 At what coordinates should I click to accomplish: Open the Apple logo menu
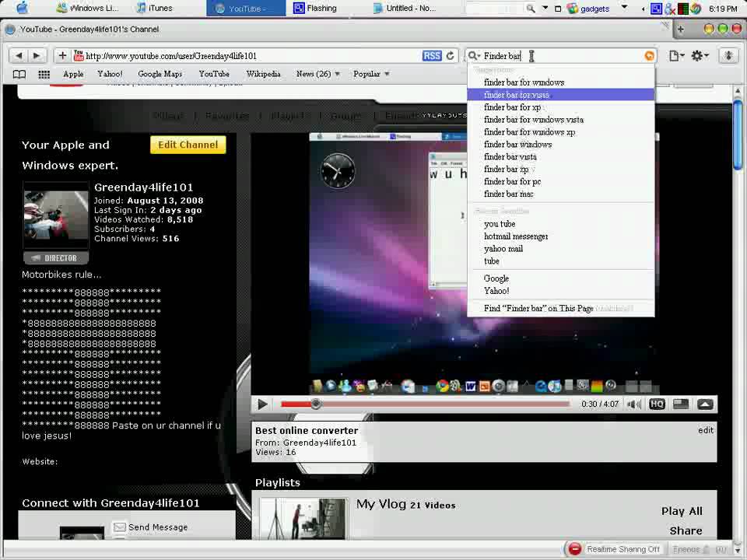22,8
